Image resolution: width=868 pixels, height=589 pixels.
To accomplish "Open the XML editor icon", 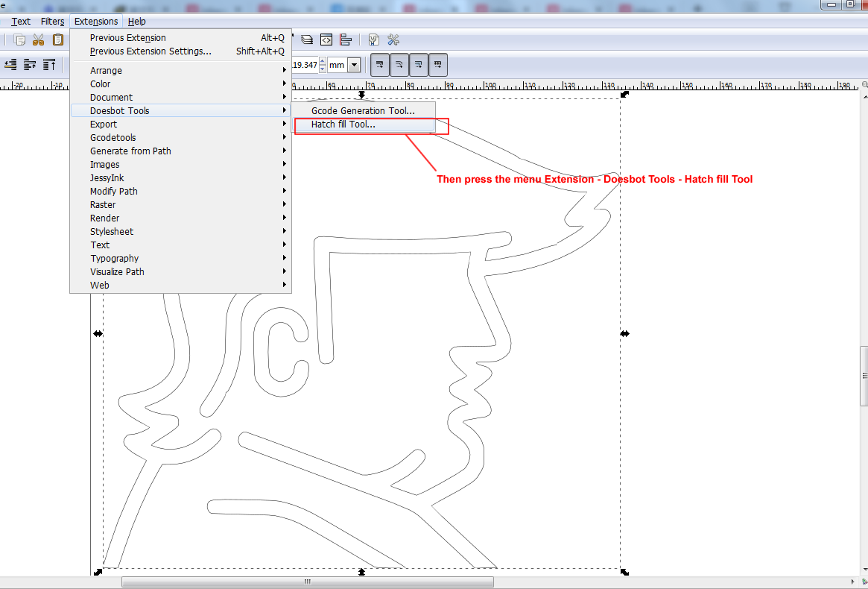I will tap(326, 40).
